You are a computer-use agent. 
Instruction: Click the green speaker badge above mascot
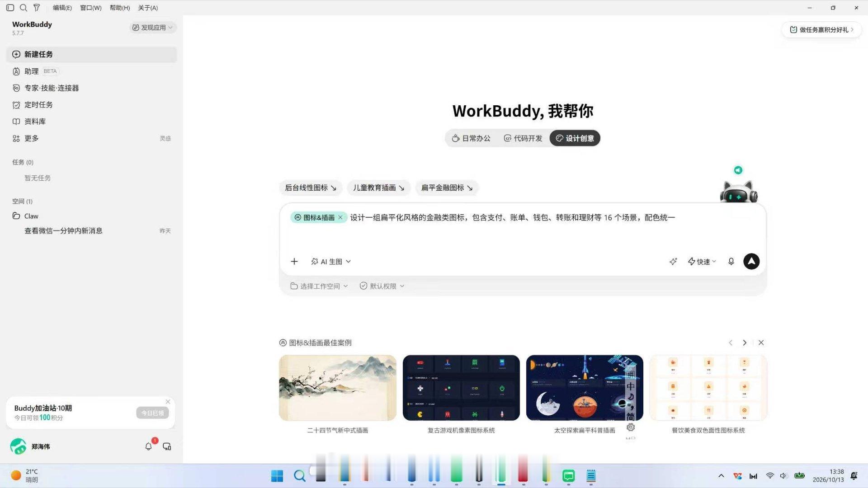point(738,170)
